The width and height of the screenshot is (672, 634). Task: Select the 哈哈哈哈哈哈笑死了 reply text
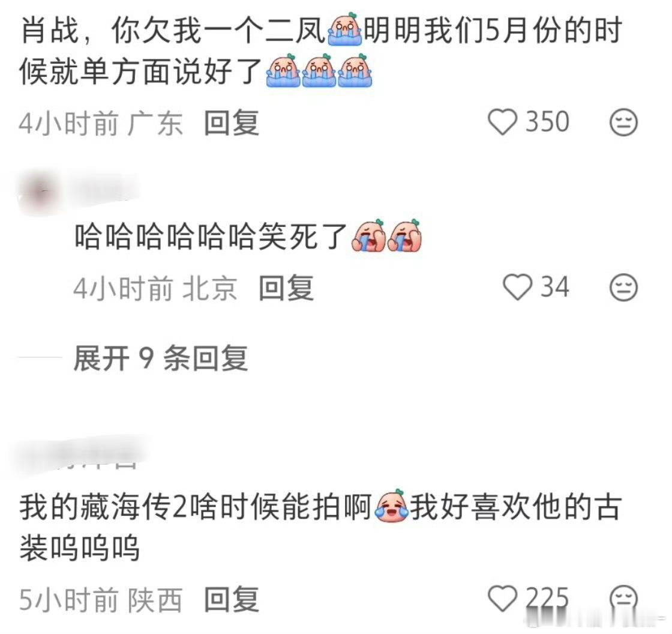[x=248, y=237]
